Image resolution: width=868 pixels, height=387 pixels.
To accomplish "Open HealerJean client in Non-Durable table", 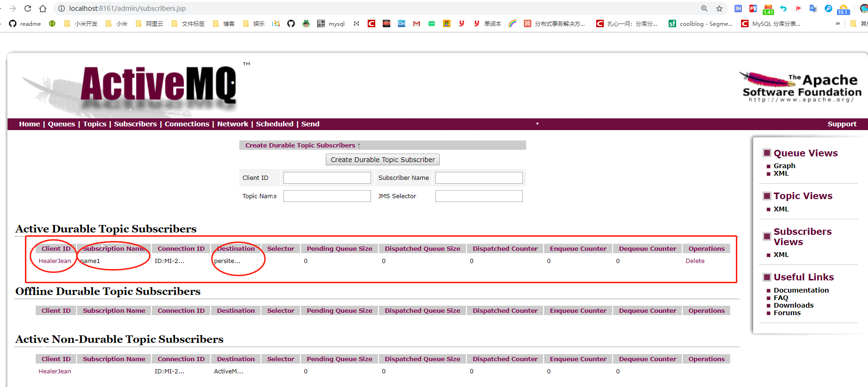I will coord(55,372).
